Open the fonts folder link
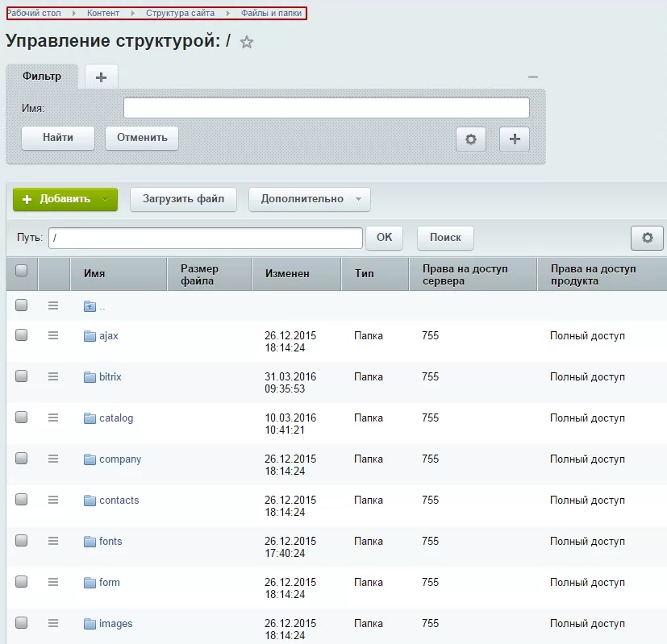The height and width of the screenshot is (644, 667). (x=110, y=542)
